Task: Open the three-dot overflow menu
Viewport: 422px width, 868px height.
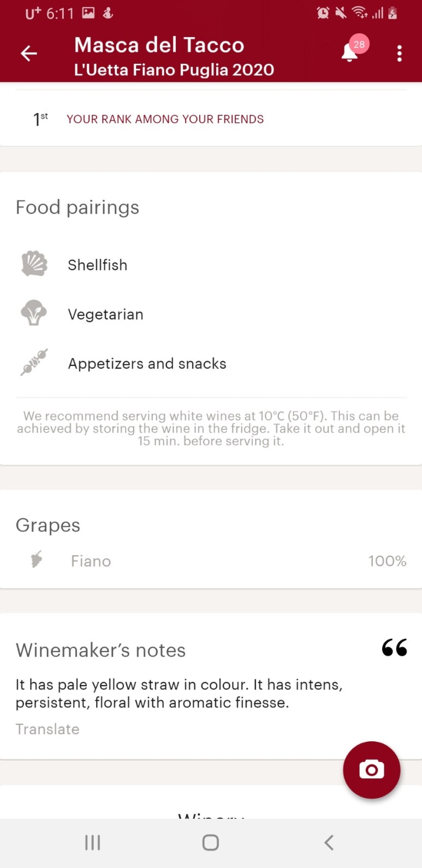Action: pos(400,53)
